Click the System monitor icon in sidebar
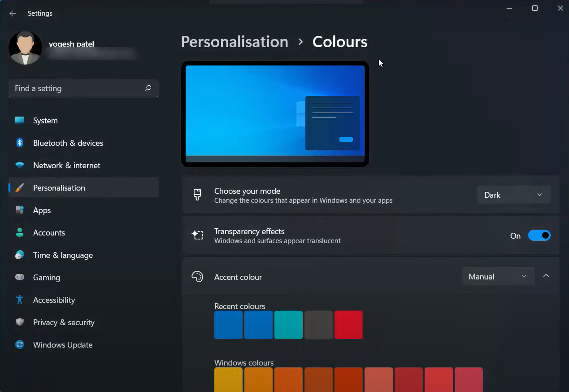The height and width of the screenshot is (392, 569). pyautogui.click(x=20, y=120)
